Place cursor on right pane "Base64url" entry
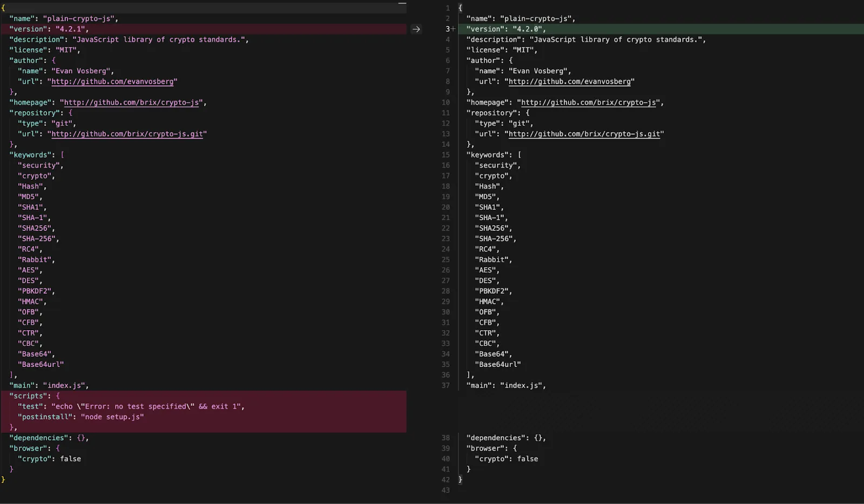Viewport: 864px width, 504px height. [498, 365]
